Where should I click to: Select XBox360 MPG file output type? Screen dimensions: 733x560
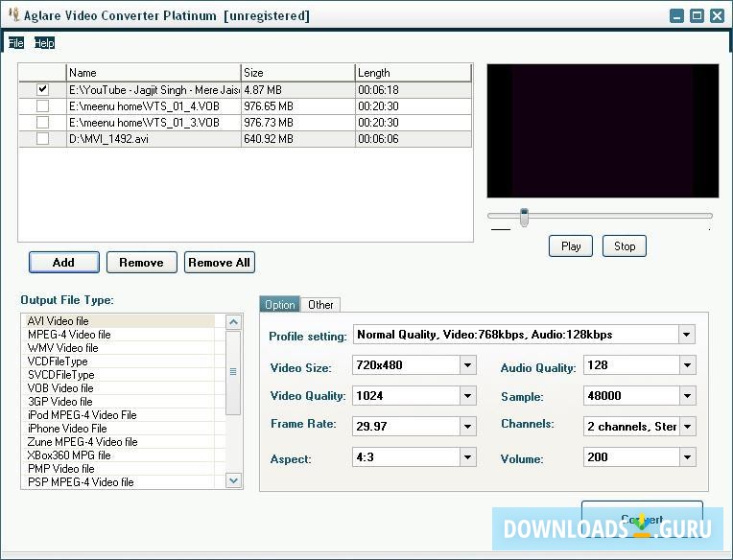[121, 455]
